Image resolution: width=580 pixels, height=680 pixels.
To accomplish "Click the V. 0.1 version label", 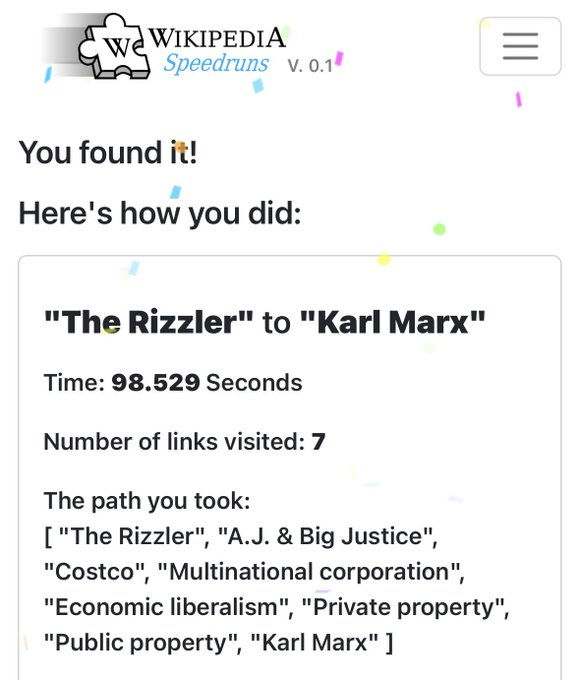I will click(x=310, y=66).
